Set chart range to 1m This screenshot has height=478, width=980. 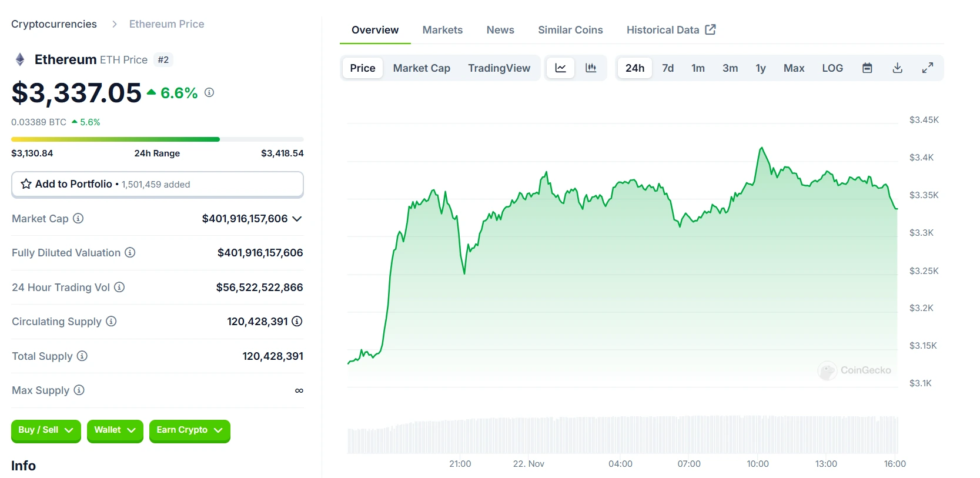(698, 68)
